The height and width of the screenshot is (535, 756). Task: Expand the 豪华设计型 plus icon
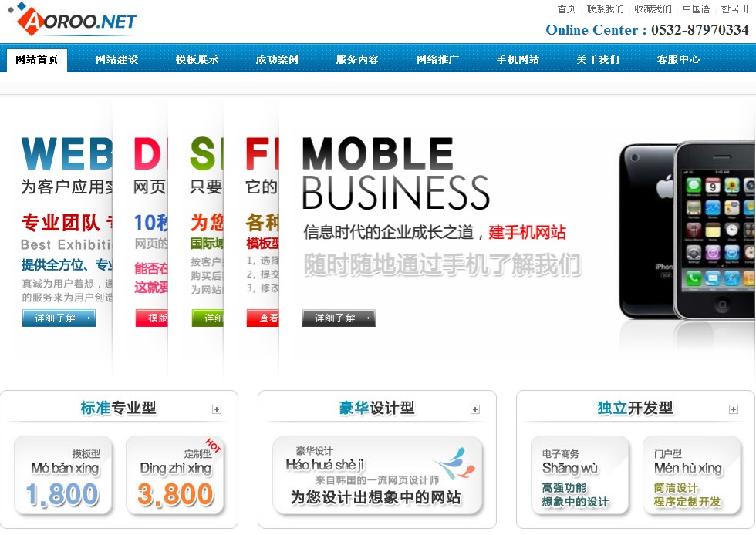tap(475, 409)
